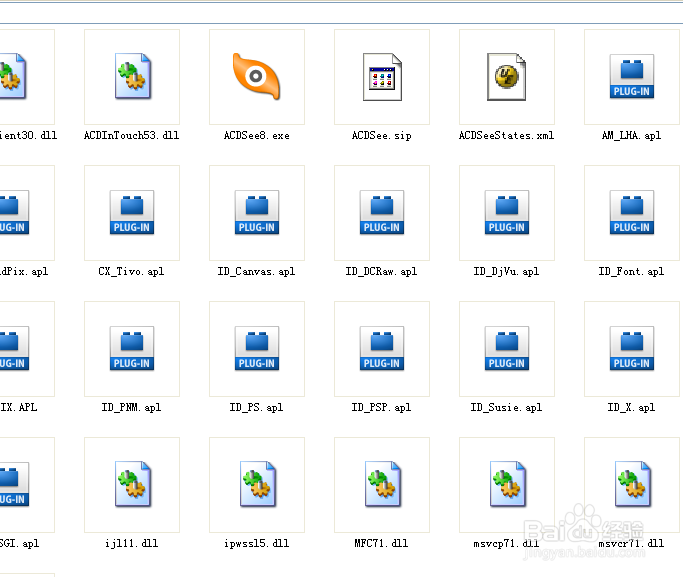Click the ACDSee.sip file name label

tap(382, 135)
